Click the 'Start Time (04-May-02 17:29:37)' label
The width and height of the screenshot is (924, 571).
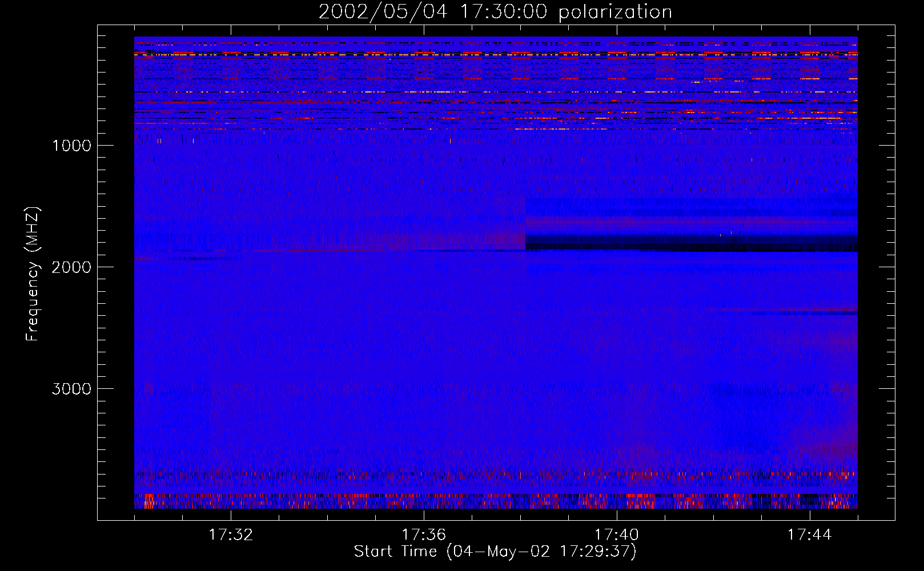(x=495, y=552)
